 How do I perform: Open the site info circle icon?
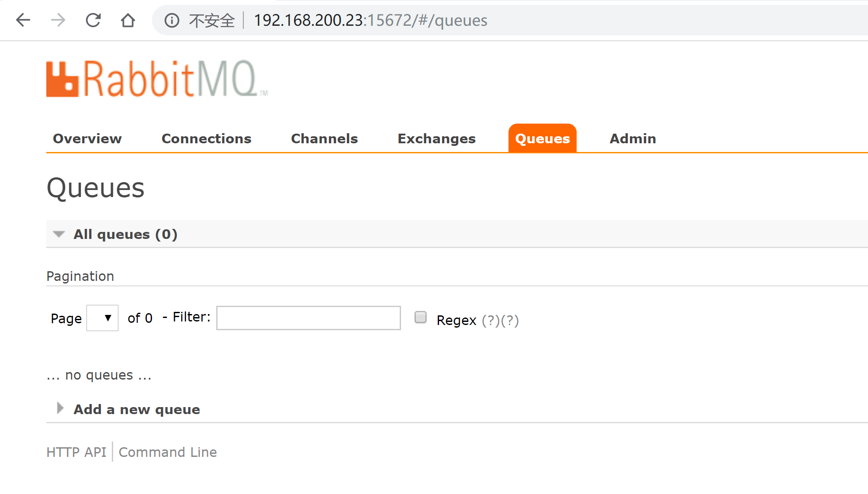[172, 21]
